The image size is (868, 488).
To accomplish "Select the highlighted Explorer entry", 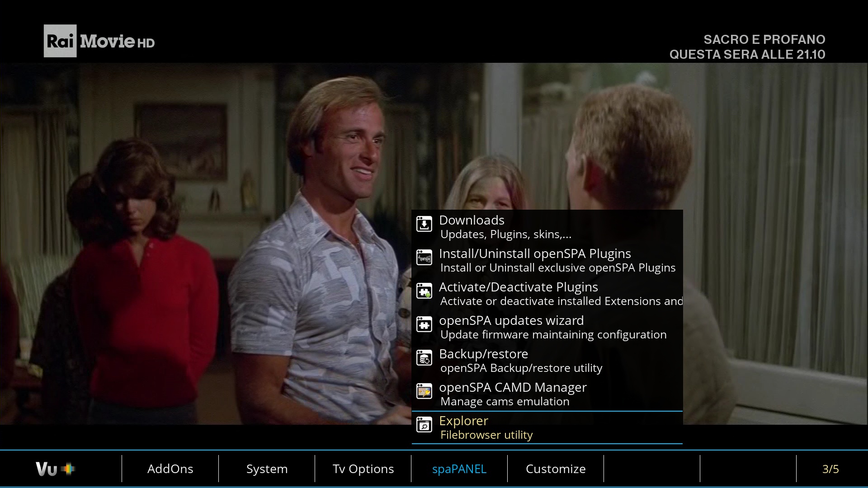I will (x=547, y=427).
